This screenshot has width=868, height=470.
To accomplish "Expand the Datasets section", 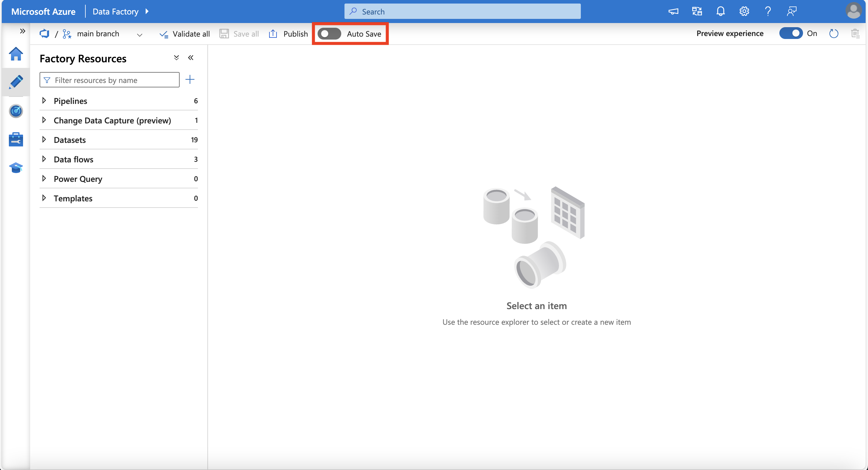I will coord(45,139).
